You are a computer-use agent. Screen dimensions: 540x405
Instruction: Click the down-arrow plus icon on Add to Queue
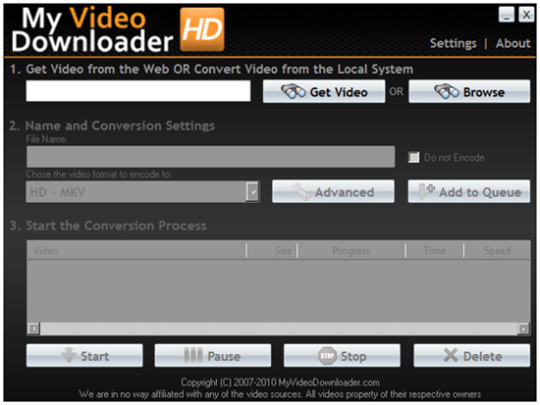tap(426, 191)
